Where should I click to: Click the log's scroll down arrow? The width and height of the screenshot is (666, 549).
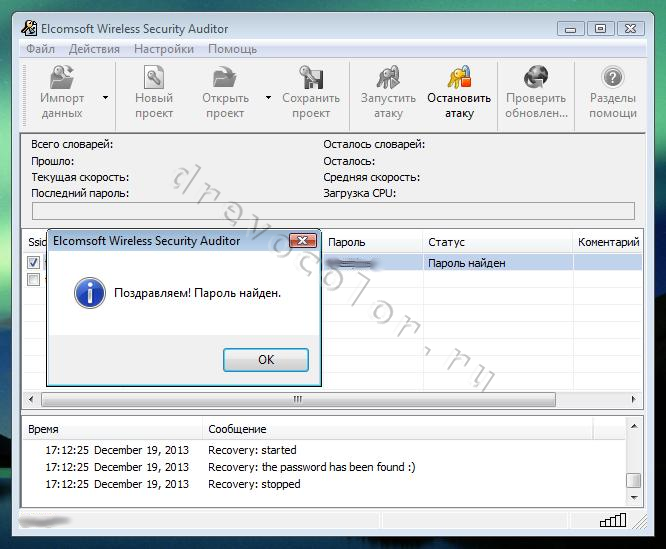[634, 497]
